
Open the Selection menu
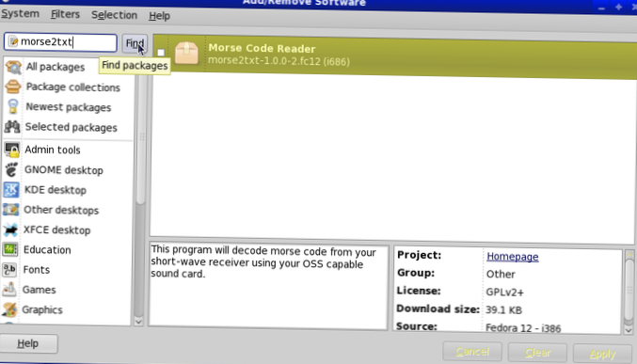tap(114, 15)
